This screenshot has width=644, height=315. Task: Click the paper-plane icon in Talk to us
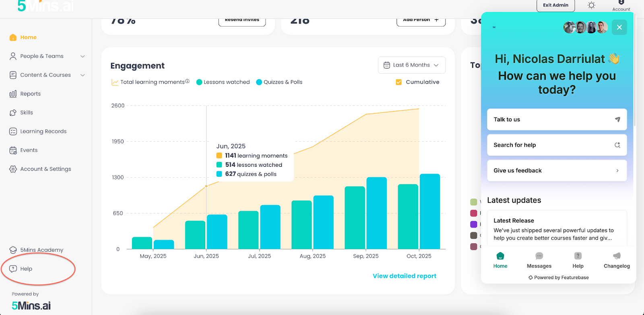tap(617, 120)
